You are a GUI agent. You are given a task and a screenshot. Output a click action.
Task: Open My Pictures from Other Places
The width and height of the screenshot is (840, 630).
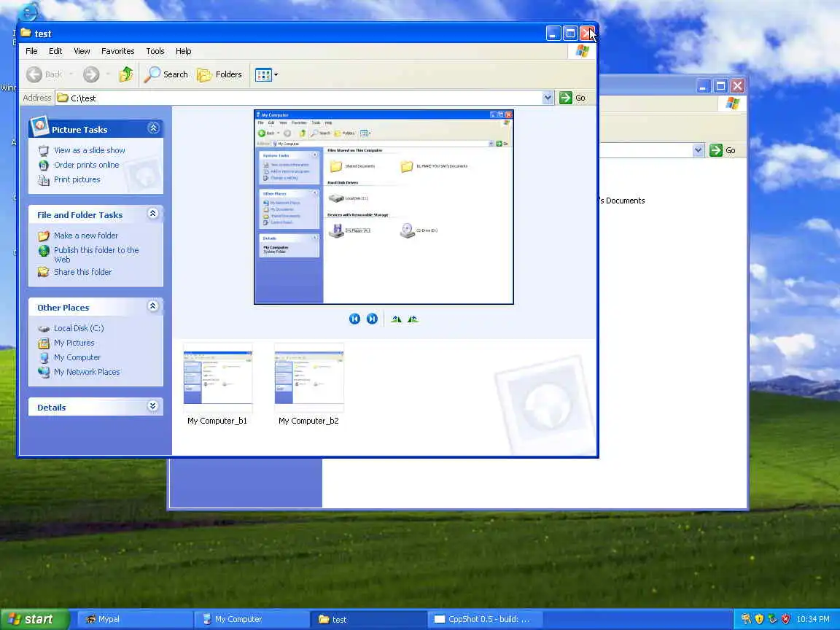pos(74,342)
